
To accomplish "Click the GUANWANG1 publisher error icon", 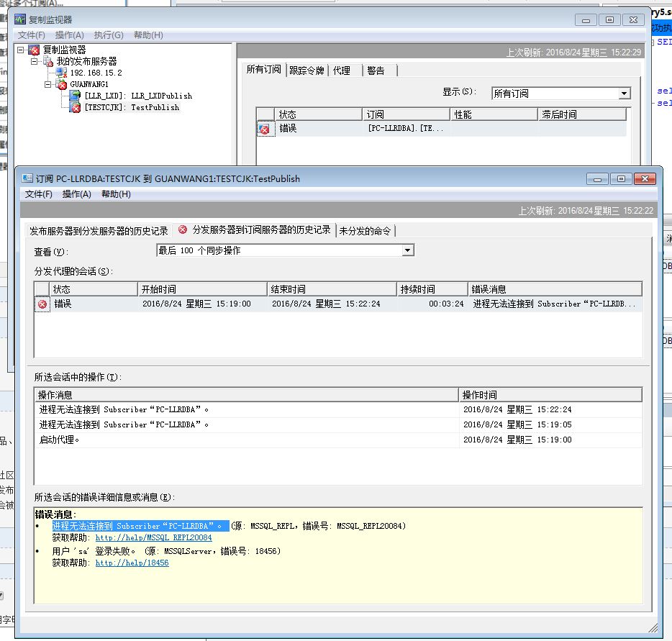I will (x=61, y=84).
